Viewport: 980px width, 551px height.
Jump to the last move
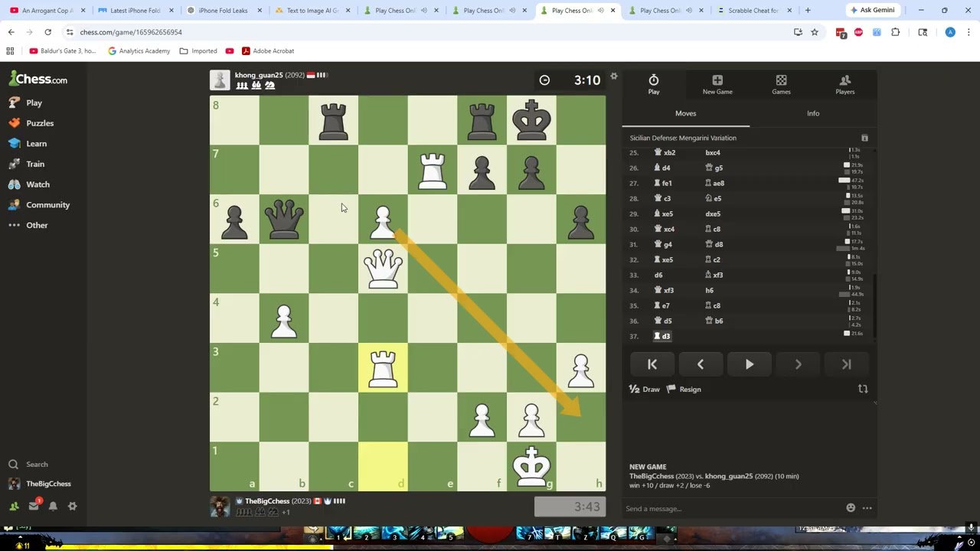[x=847, y=365]
